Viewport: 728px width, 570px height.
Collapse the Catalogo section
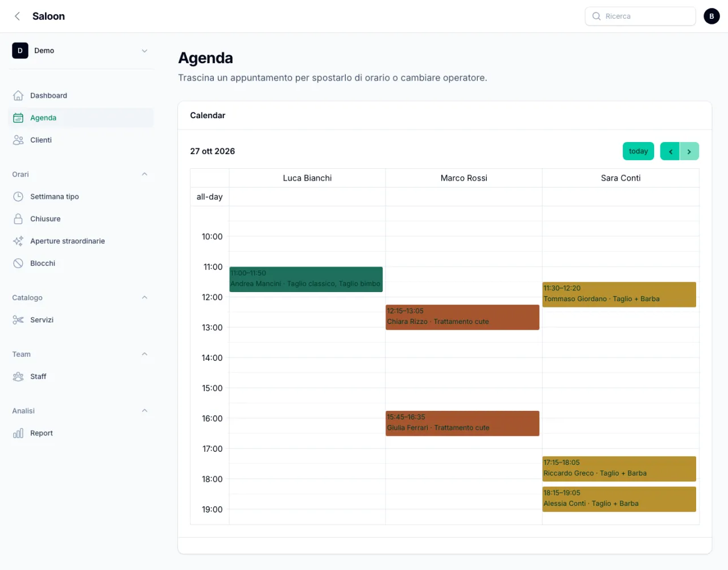click(x=144, y=298)
